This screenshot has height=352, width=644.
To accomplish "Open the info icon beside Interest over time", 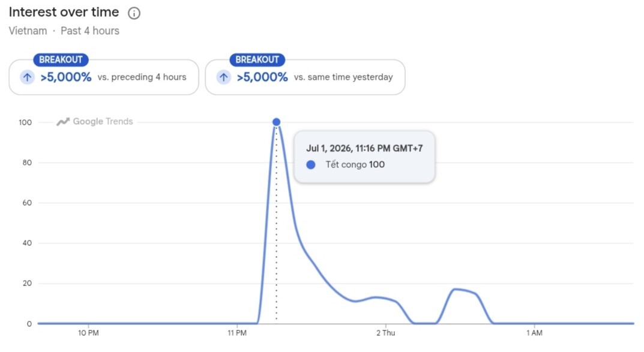I will (134, 13).
